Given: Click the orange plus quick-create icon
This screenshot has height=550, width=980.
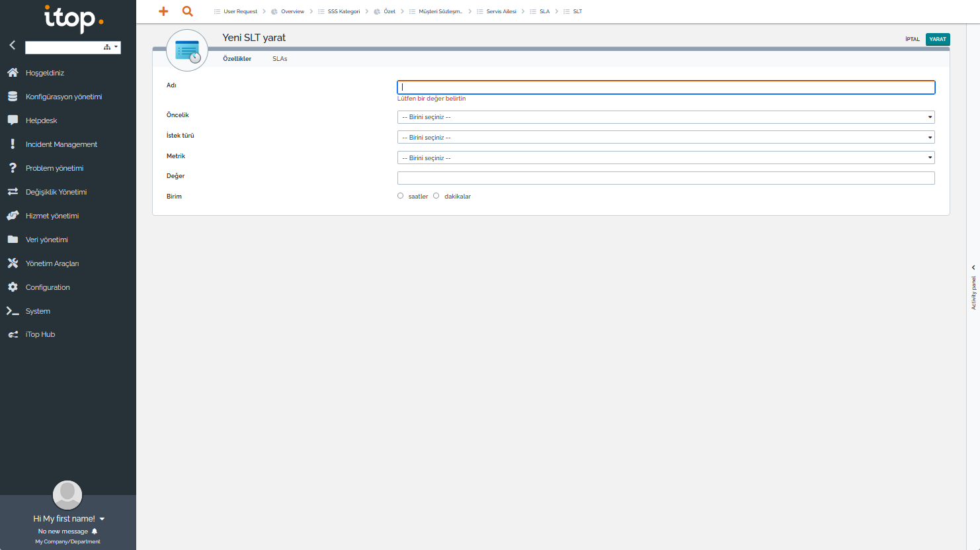Looking at the screenshot, I should 163,11.
